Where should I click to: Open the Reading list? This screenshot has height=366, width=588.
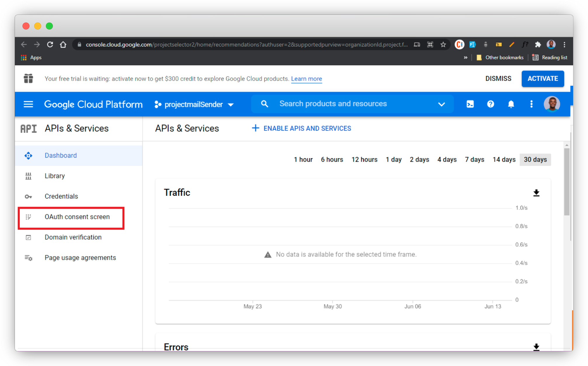coord(550,58)
